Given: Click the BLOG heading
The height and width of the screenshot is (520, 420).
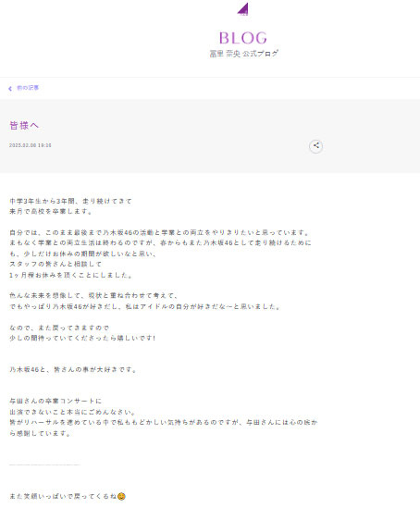Looking at the screenshot, I should [x=243, y=38].
